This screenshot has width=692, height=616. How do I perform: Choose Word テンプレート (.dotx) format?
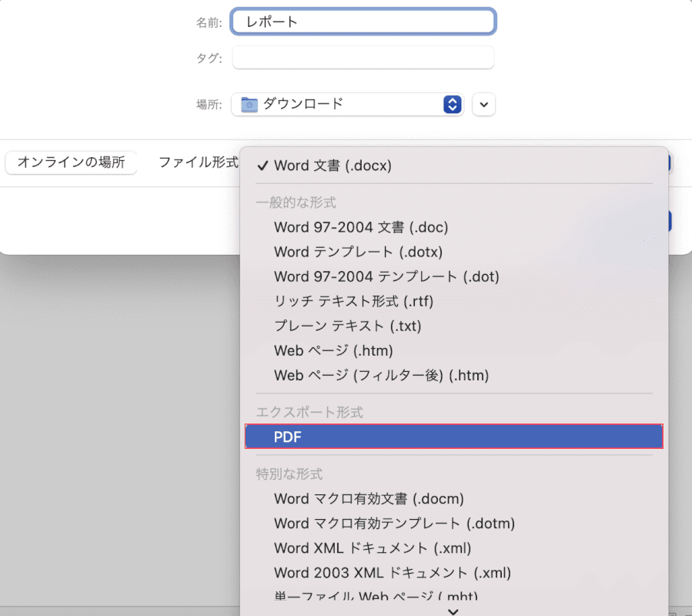(453, 252)
